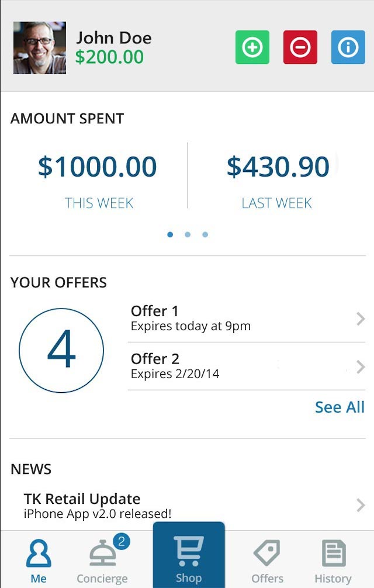Image resolution: width=374 pixels, height=588 pixels.
Task: Tap the red minus withdraw icon
Action: pos(300,47)
